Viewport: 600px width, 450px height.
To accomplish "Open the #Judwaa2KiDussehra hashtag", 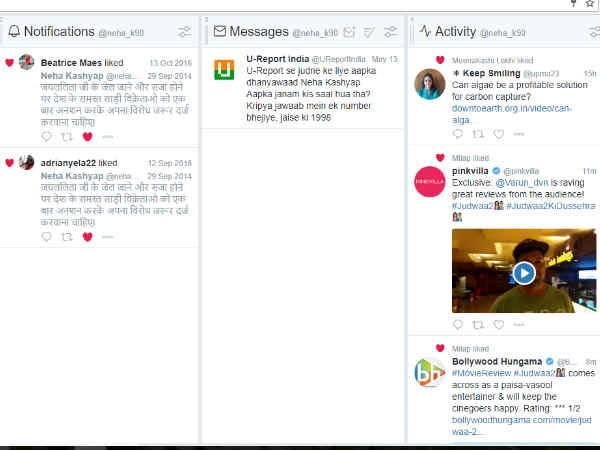I will [551, 206].
